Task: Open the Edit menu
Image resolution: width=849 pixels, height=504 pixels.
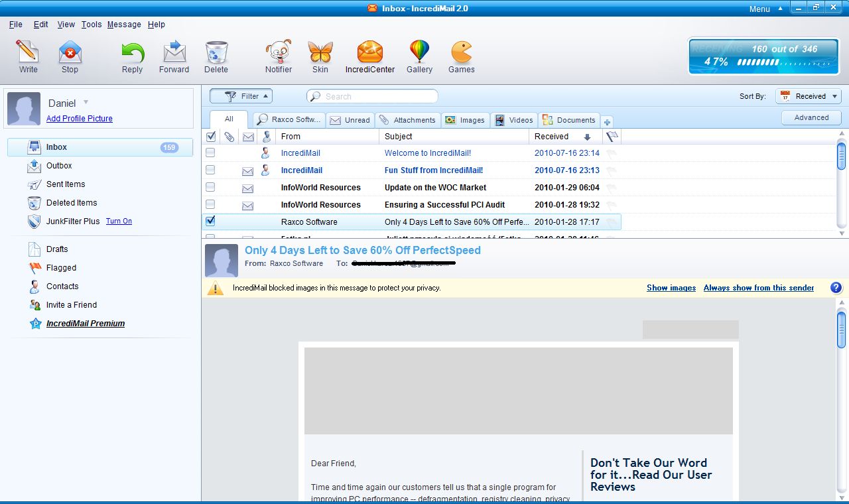Action: tap(41, 25)
